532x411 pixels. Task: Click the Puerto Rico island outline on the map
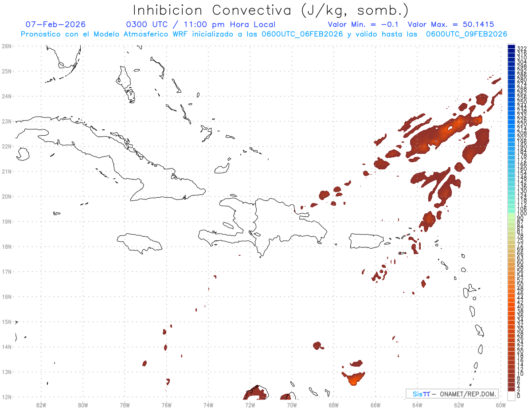pyautogui.click(x=367, y=241)
